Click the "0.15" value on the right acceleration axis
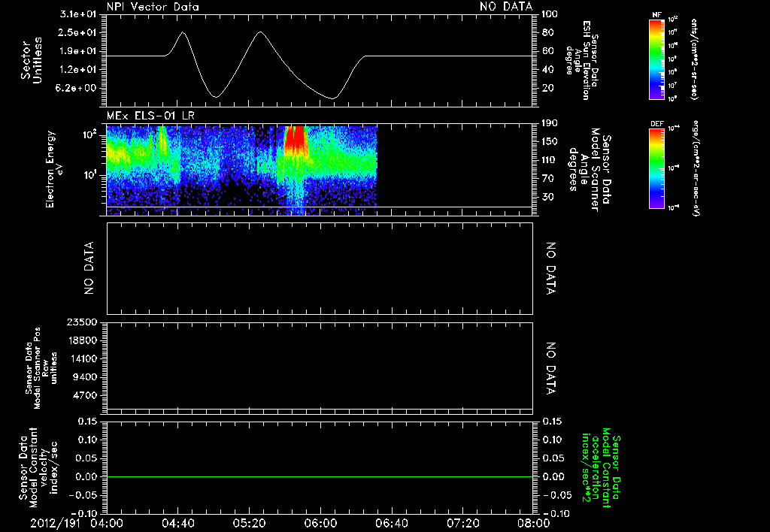Screen dimensions: 770x532 click(553, 422)
